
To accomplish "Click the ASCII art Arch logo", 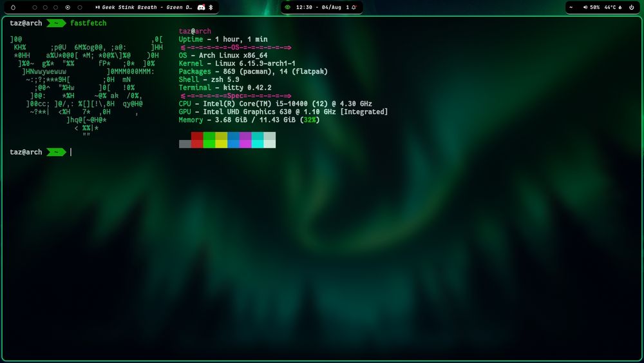I will point(86,87).
